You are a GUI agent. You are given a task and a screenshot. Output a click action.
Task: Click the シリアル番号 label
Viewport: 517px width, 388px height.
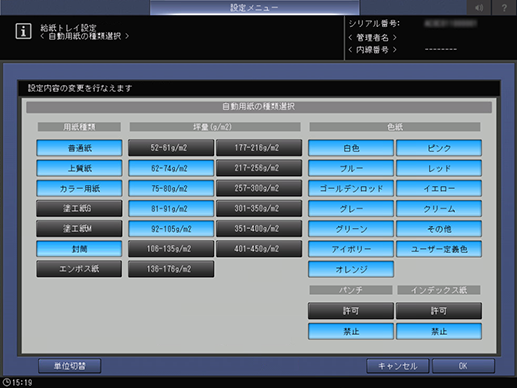[x=374, y=24]
